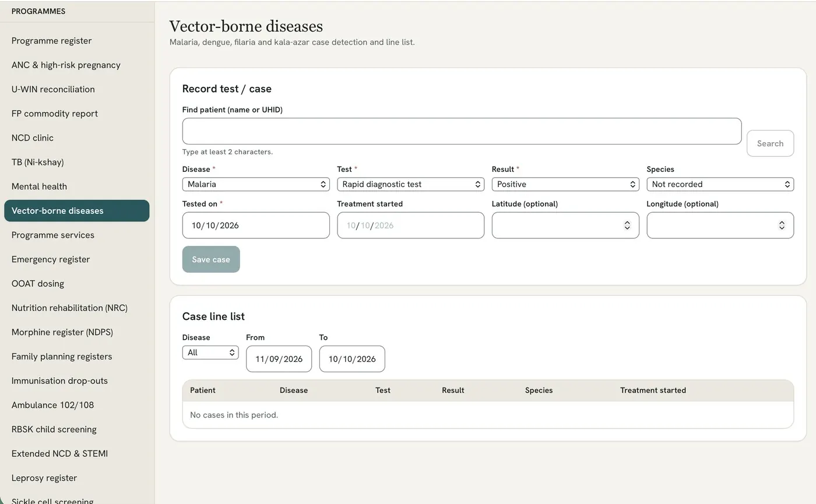The image size is (816, 504).
Task: Click the PROGRAMMES sidebar header
Action: [38, 11]
